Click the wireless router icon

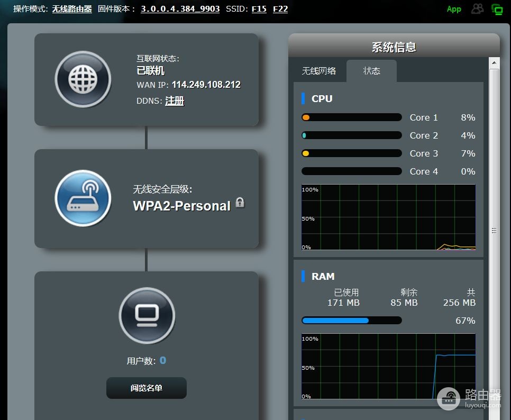[x=83, y=198]
